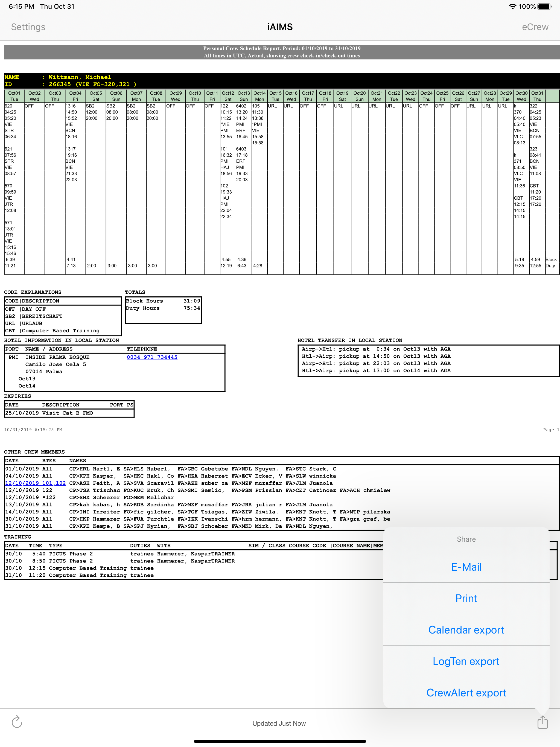Tap the 04/10/2019 All crew row

tap(171, 476)
